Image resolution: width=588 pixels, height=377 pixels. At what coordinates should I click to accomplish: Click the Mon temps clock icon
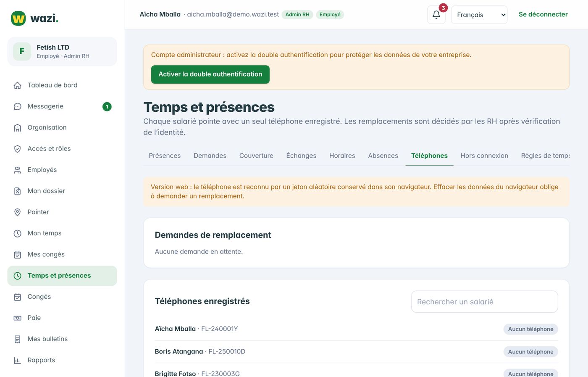point(17,234)
